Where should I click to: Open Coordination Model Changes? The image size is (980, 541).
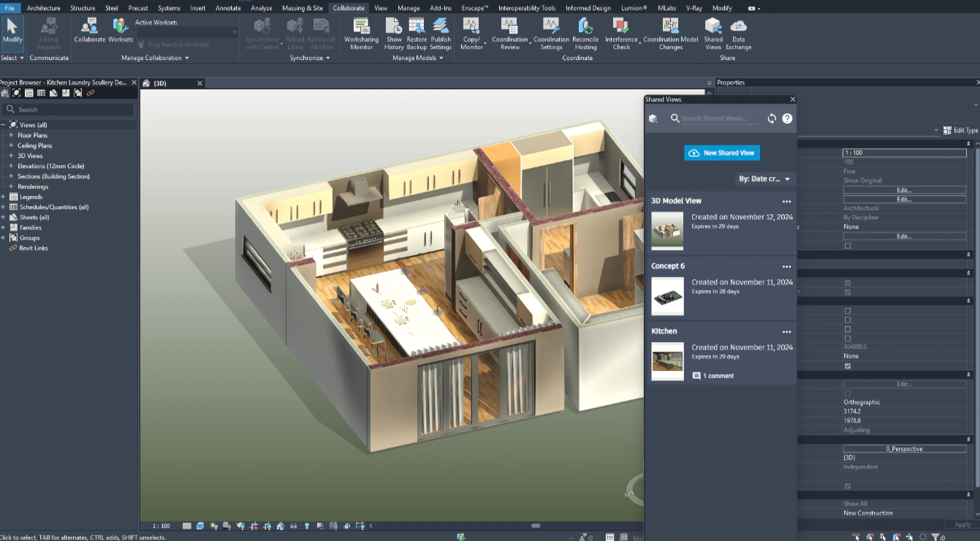[x=670, y=34]
